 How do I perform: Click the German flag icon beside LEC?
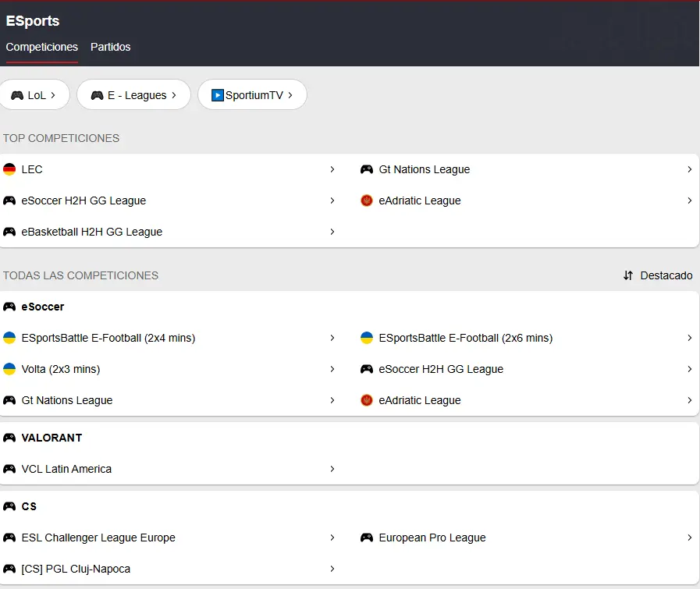point(9,169)
